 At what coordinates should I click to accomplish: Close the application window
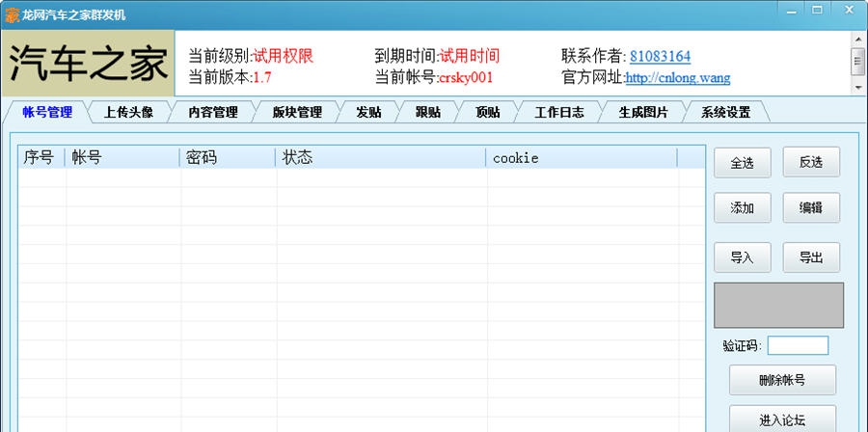tap(849, 11)
